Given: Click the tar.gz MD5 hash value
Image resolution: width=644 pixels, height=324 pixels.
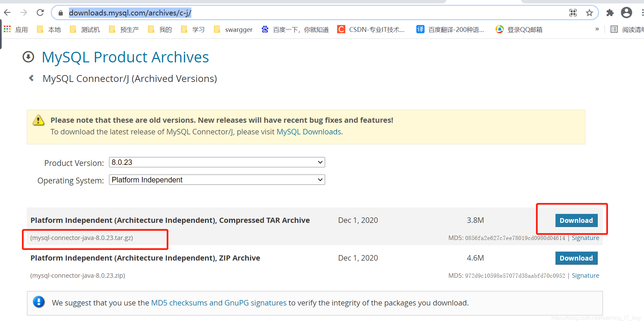Looking at the screenshot, I should (x=515, y=238).
